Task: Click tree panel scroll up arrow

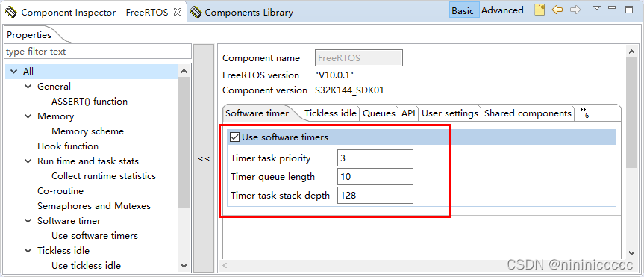Action: (x=184, y=71)
